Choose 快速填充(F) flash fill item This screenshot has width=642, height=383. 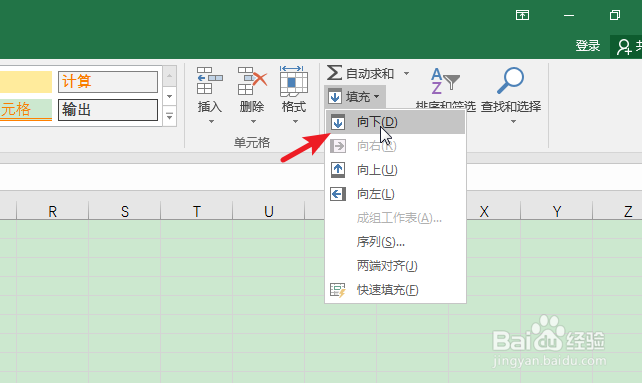395,290
